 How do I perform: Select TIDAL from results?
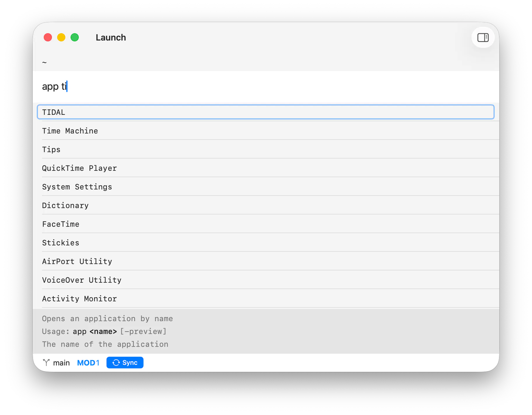(266, 112)
